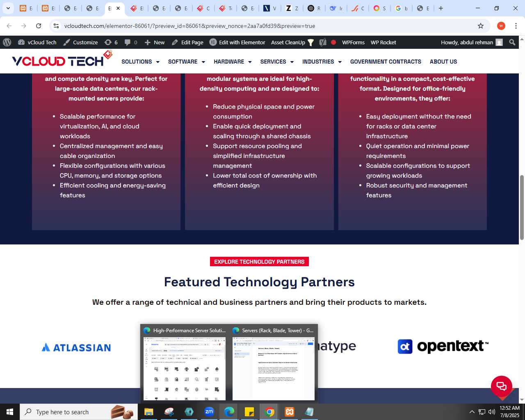
Task: Open XAMPP from the taskbar
Action: click(290, 412)
